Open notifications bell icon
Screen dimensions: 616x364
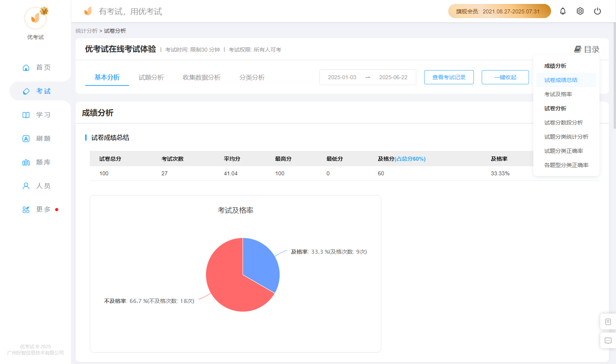click(x=563, y=11)
